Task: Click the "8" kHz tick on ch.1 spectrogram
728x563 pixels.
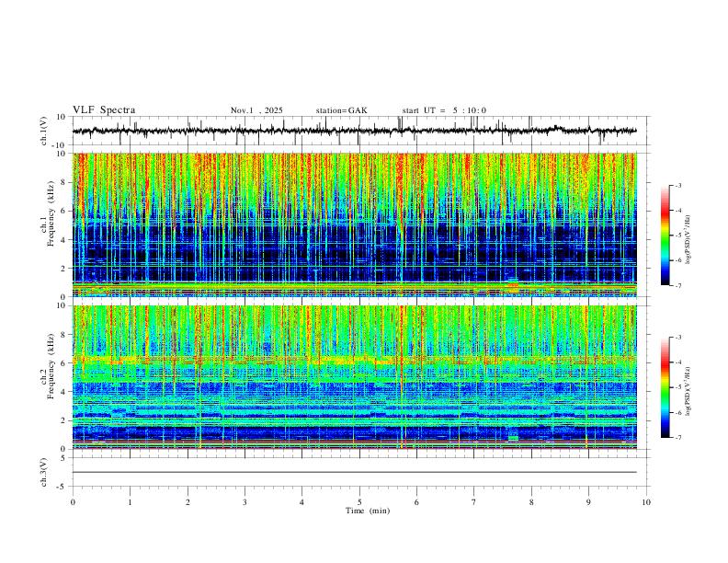Action: pos(63,182)
